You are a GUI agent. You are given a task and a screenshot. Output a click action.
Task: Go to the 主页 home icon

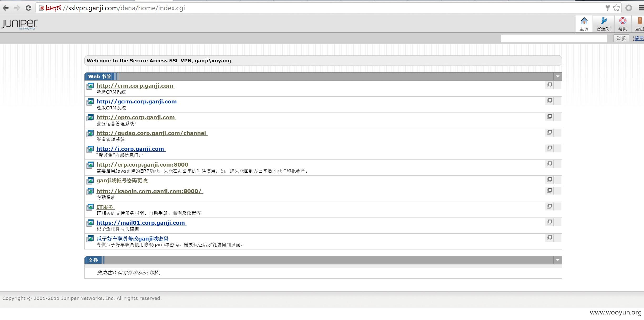click(x=584, y=24)
